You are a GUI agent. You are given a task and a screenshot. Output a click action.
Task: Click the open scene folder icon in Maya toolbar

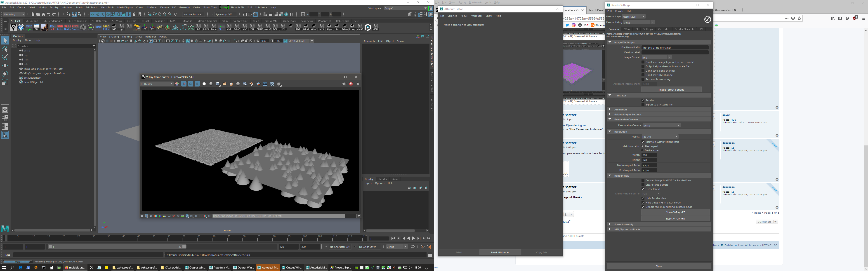pos(38,14)
